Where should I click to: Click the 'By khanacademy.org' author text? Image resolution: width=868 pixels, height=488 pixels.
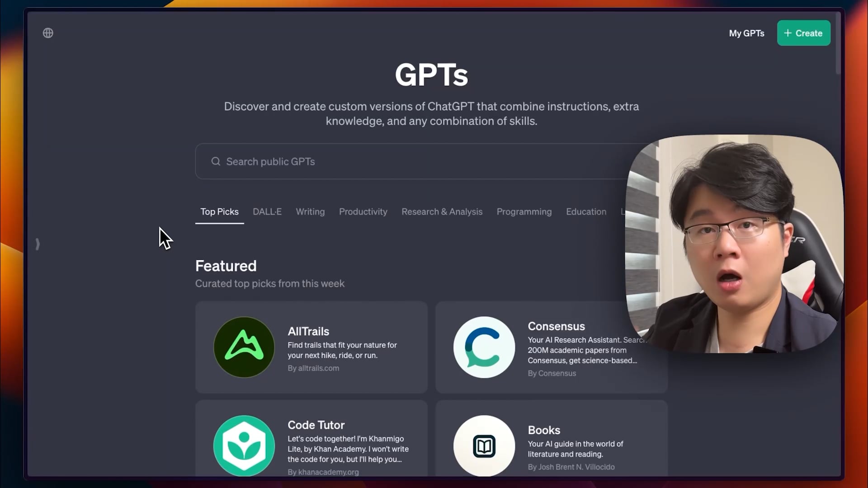click(x=323, y=472)
